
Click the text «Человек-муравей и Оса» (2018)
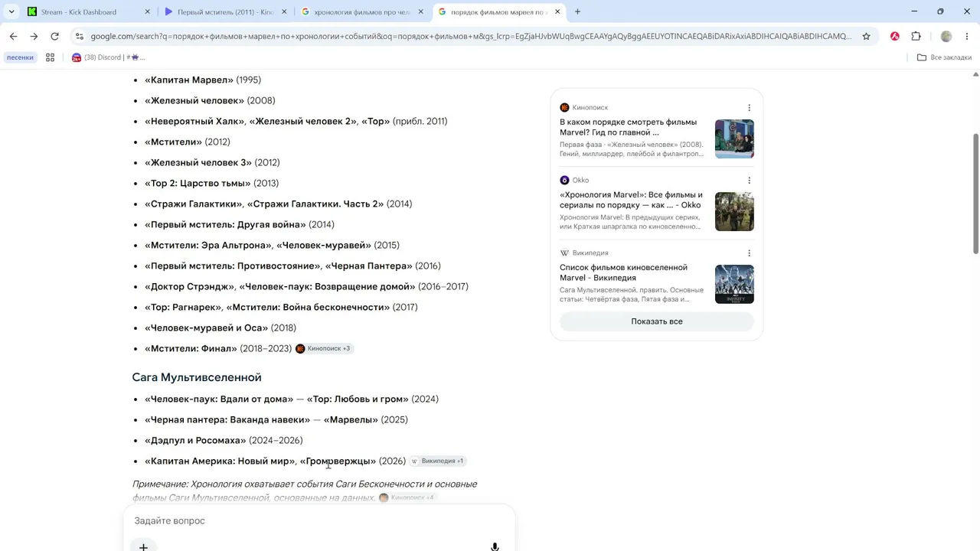[x=220, y=328]
